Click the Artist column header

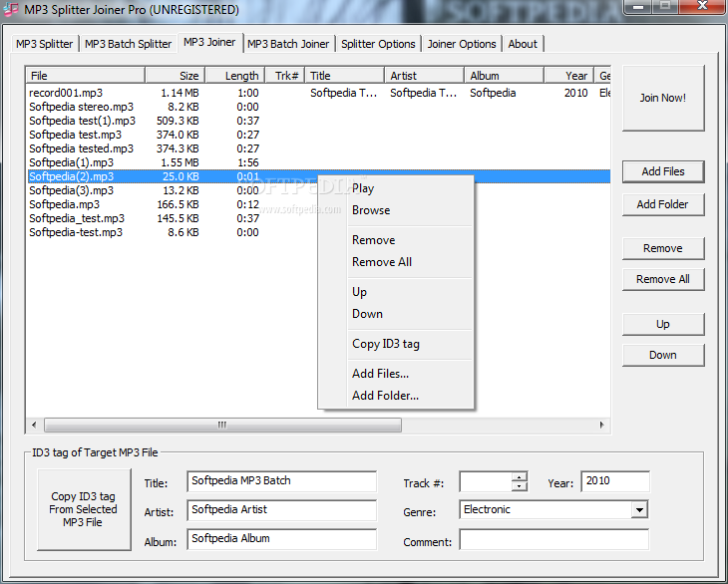(425, 76)
